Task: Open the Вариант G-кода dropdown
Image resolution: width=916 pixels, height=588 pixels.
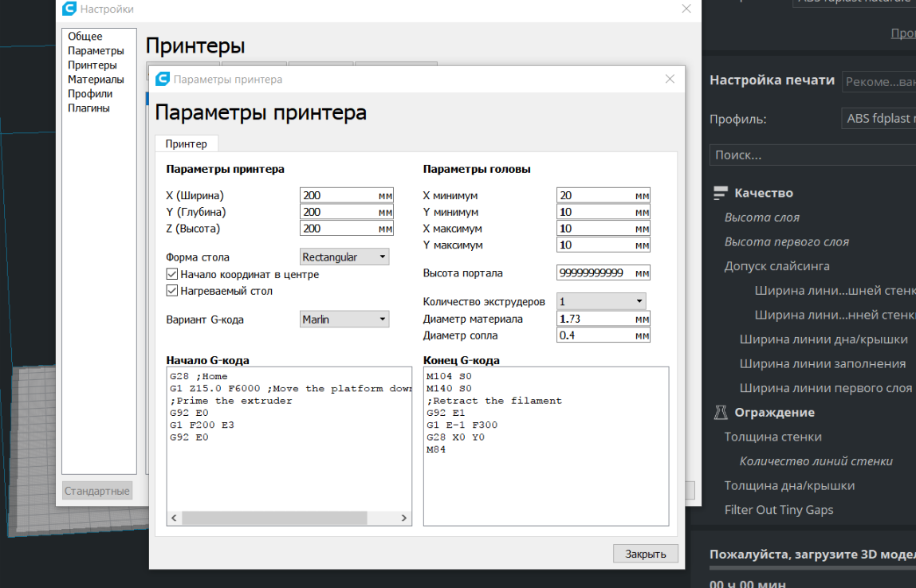Action: click(344, 319)
